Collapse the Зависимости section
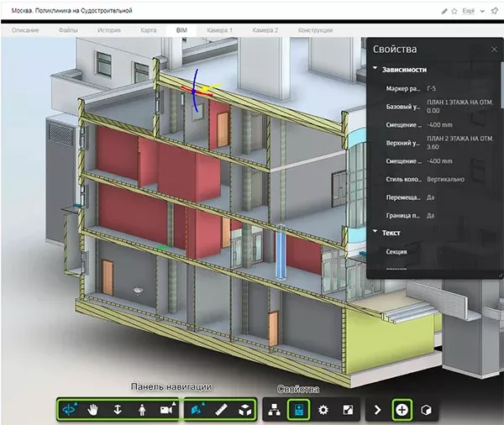Screen dimensions: 504x425 click(x=375, y=70)
